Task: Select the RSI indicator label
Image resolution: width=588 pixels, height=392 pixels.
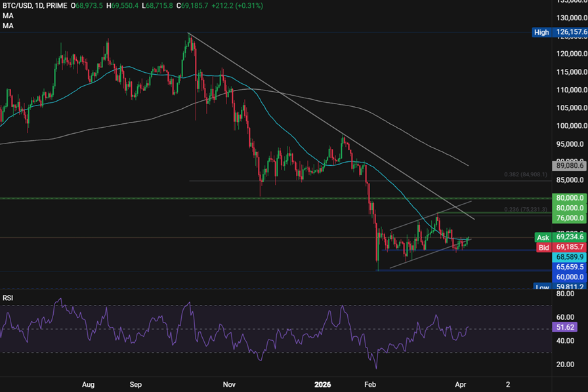Action: point(8,296)
